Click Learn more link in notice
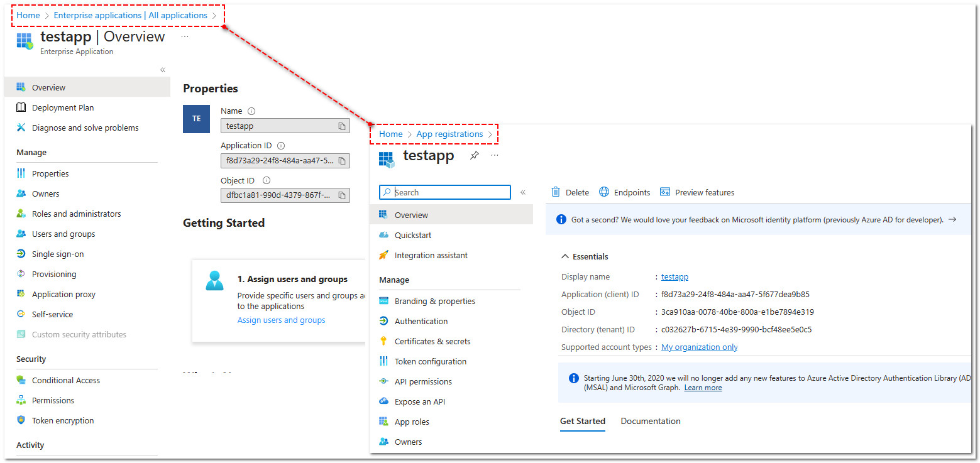The image size is (980, 463). click(703, 388)
